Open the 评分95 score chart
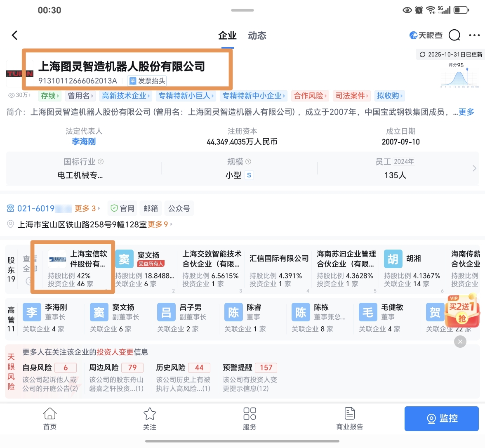Viewport: 485px width, 448px height. click(459, 75)
